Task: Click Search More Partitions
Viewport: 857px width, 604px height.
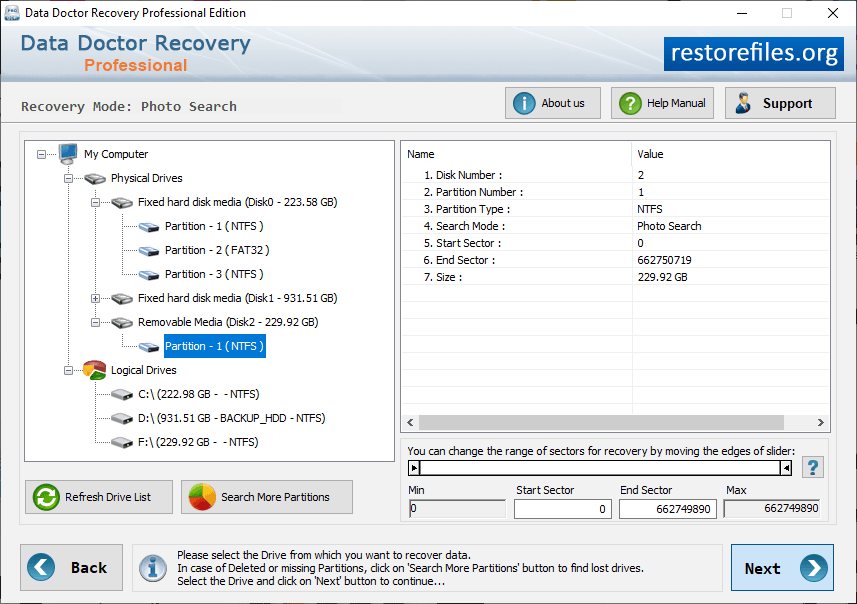Action: 267,497
